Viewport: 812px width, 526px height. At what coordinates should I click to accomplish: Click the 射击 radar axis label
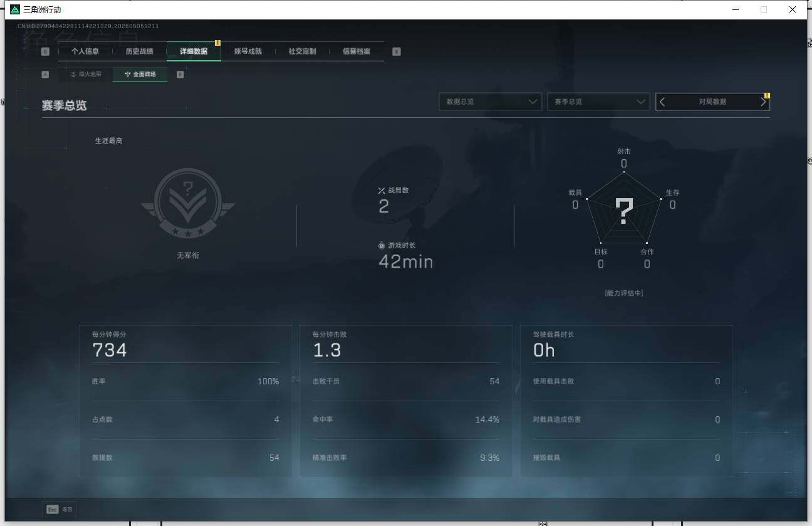pyautogui.click(x=624, y=152)
